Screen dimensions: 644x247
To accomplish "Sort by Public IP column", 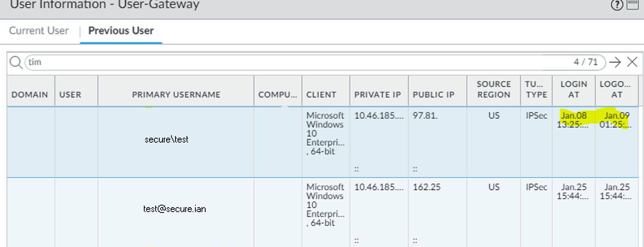I will pos(434,95).
